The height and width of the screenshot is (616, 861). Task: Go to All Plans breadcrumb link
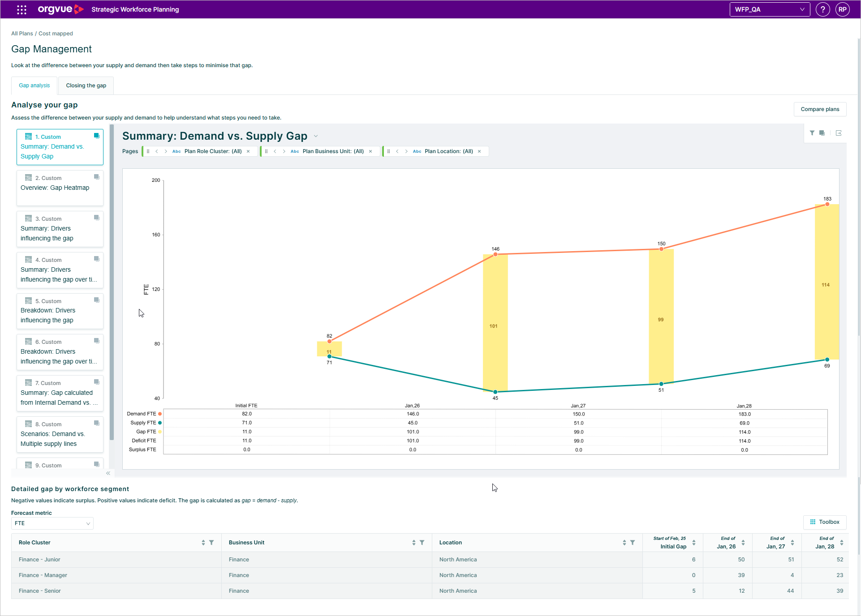22,34
